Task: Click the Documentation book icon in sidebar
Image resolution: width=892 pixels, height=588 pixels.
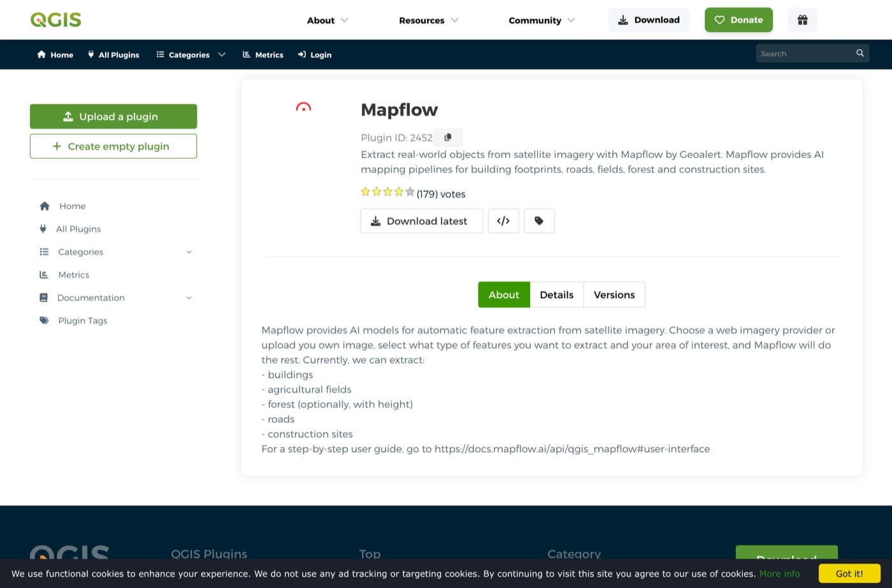Action: [44, 298]
